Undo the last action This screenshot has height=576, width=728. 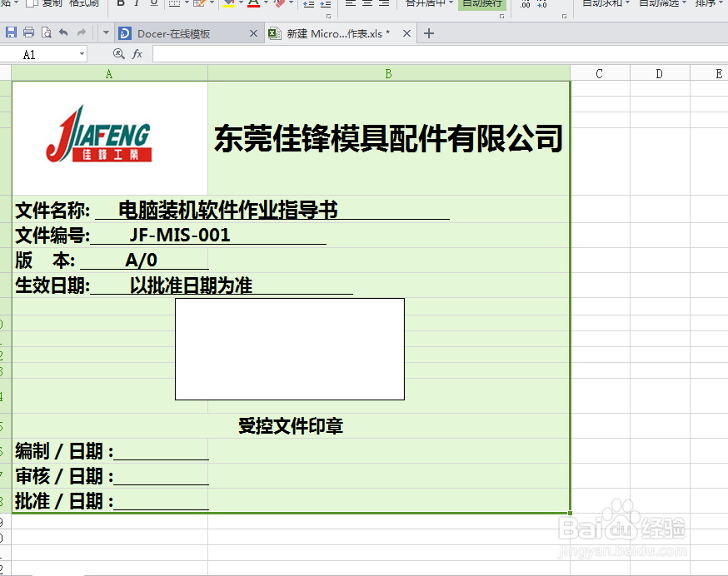pyautogui.click(x=63, y=32)
